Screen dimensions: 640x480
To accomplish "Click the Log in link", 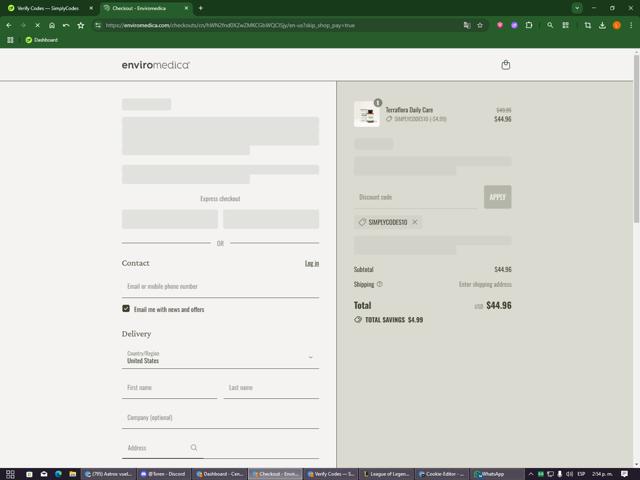I will [x=312, y=263].
